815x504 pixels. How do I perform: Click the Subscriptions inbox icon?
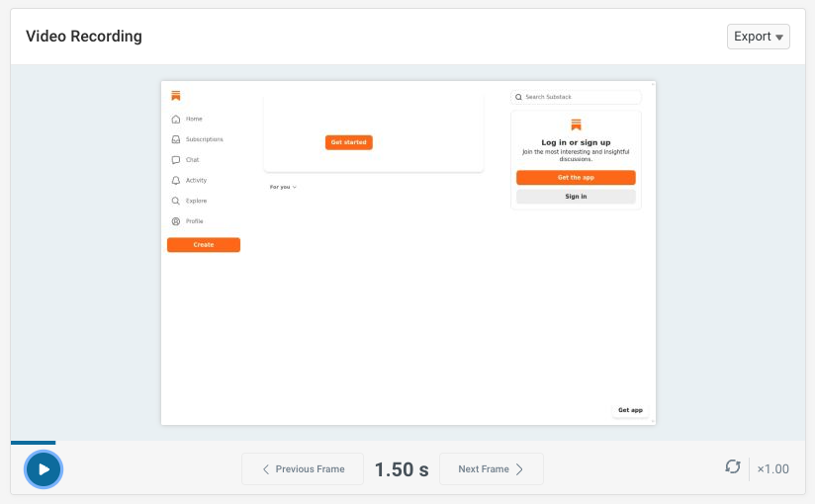pos(176,139)
